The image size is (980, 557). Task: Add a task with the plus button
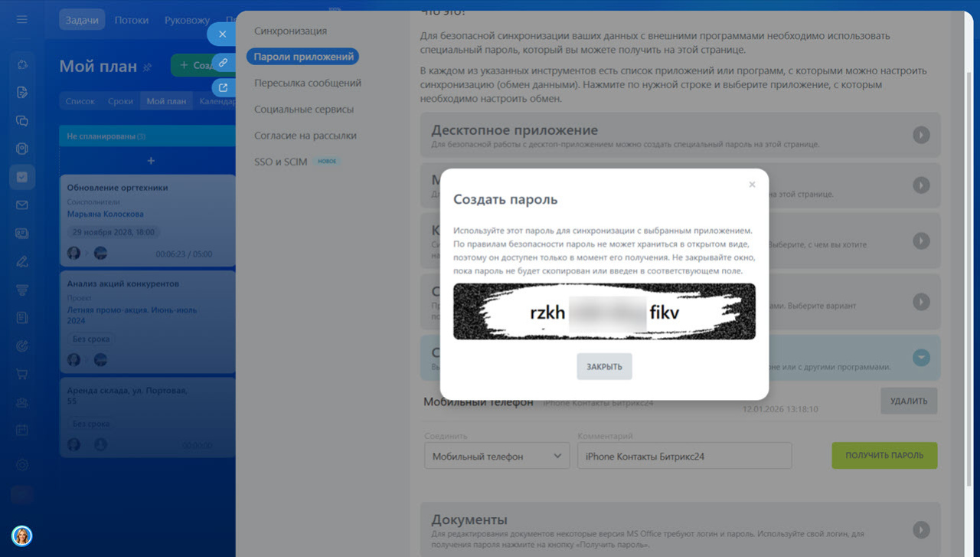pyautogui.click(x=151, y=161)
